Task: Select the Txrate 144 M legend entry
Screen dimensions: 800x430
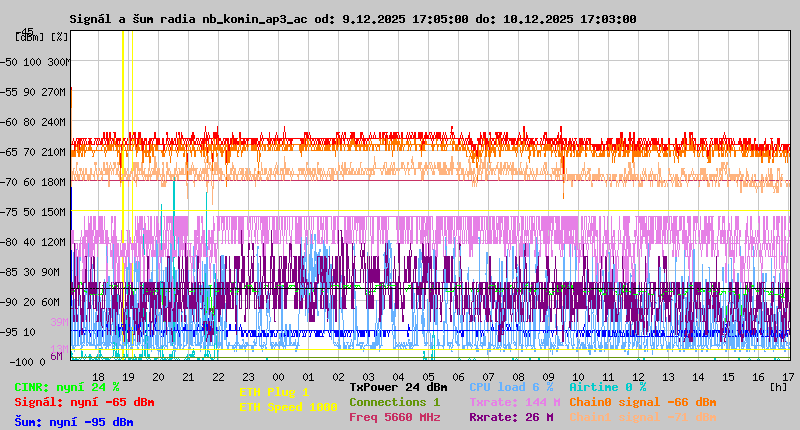Action: point(514,402)
